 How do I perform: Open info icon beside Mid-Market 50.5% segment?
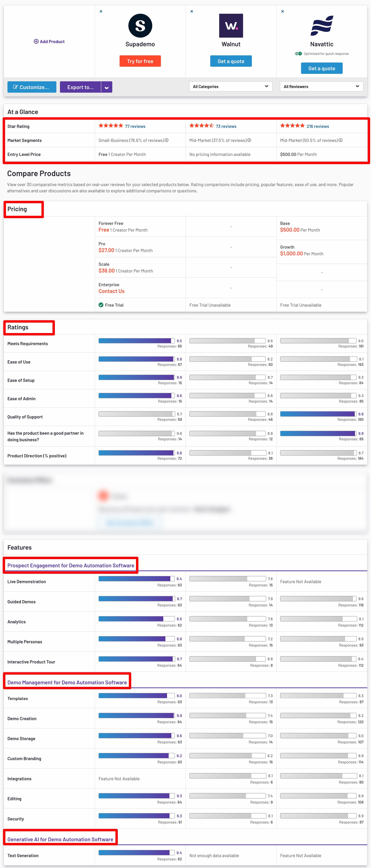[341, 140]
